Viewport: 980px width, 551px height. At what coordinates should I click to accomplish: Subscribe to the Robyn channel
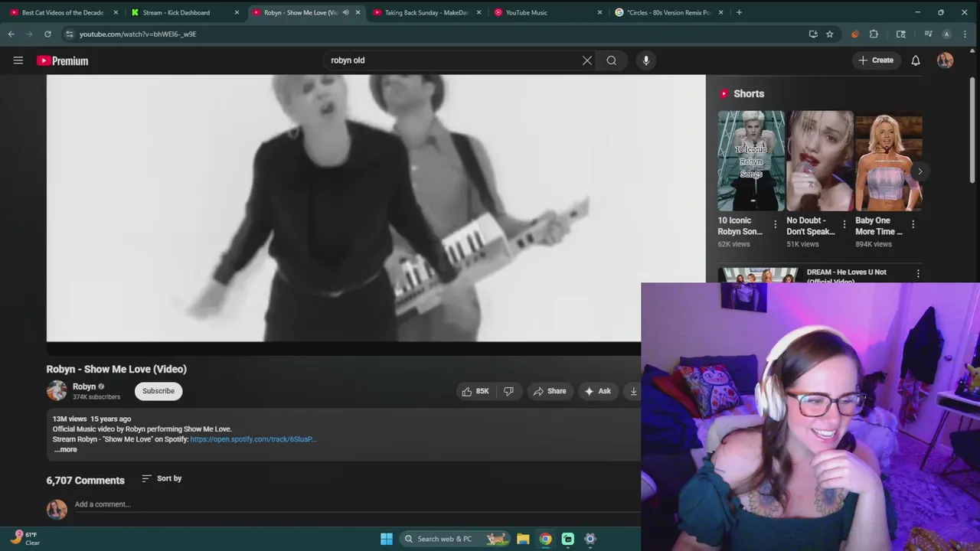[158, 391]
